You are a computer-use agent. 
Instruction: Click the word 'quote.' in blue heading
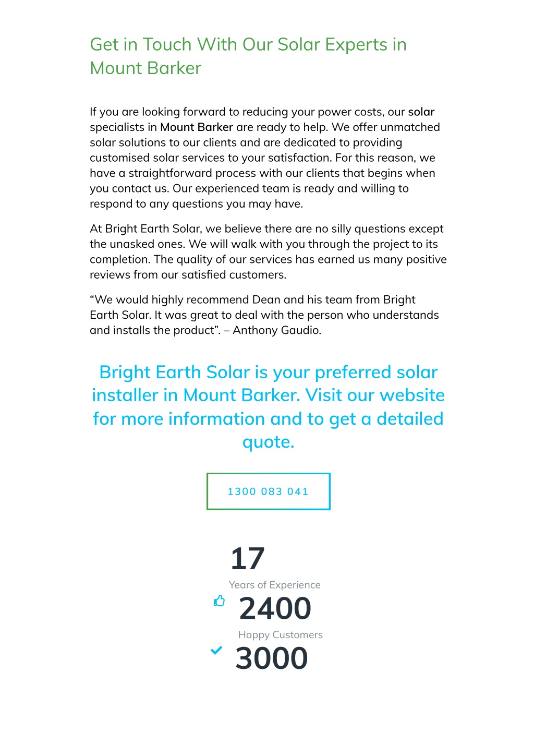(269, 442)
